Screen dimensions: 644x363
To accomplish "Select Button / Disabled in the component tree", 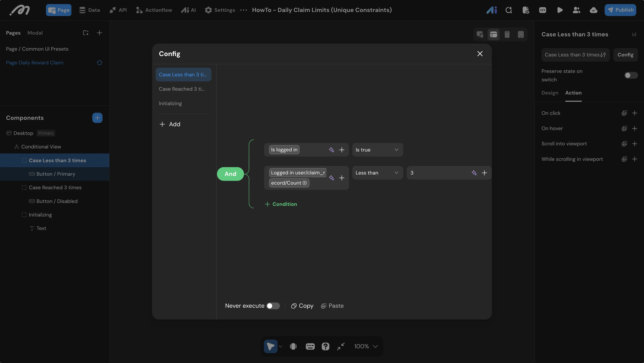I will (57, 201).
